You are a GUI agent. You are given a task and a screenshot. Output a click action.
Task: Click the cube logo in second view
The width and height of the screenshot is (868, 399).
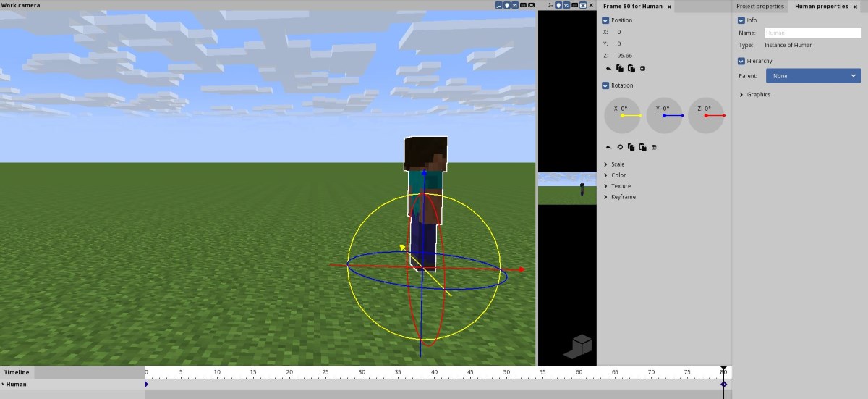pyautogui.click(x=577, y=346)
